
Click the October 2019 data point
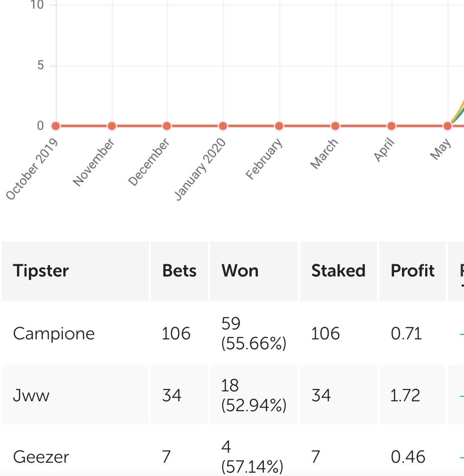pos(55,126)
